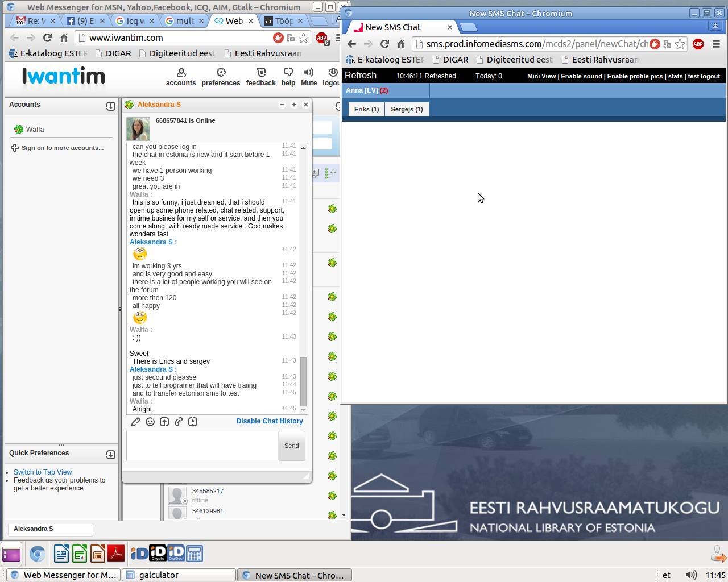Click plugin blocked icon in iwantim address bar
This screenshot has height=582, width=728.
point(278,38)
